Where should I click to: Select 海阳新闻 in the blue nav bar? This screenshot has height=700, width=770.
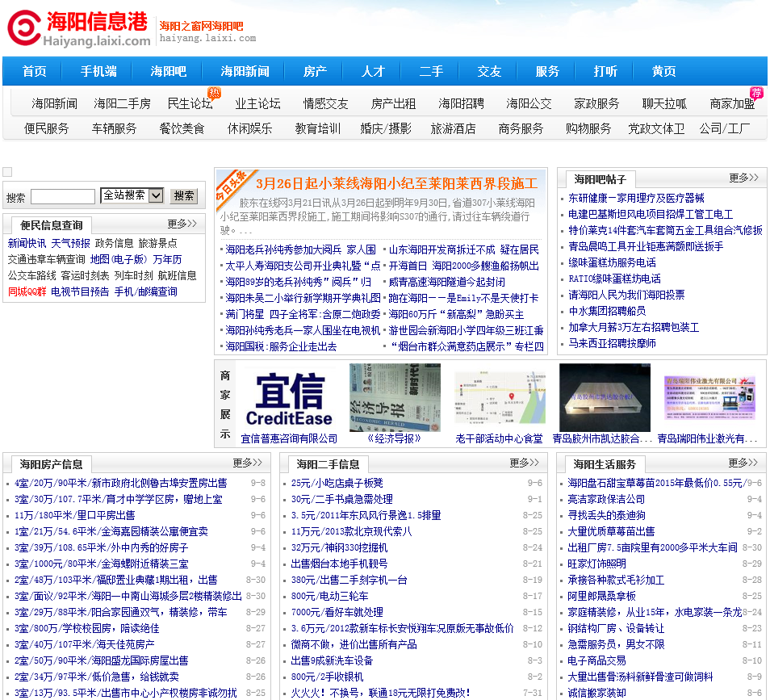click(245, 71)
